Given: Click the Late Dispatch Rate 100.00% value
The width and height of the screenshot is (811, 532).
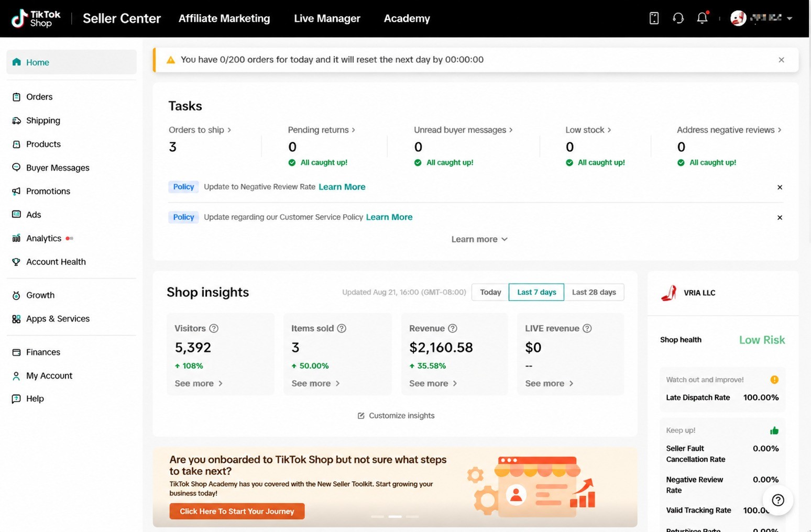Looking at the screenshot, I should [761, 397].
